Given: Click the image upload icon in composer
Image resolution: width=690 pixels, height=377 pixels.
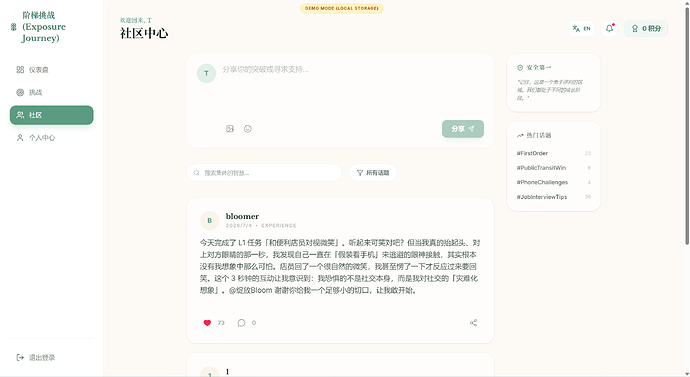Looking at the screenshot, I should pos(230,129).
